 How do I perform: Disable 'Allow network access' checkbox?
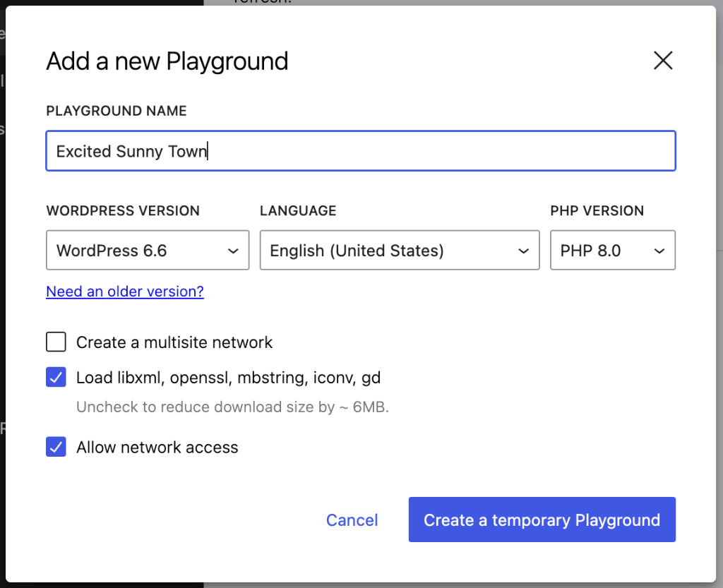(56, 447)
